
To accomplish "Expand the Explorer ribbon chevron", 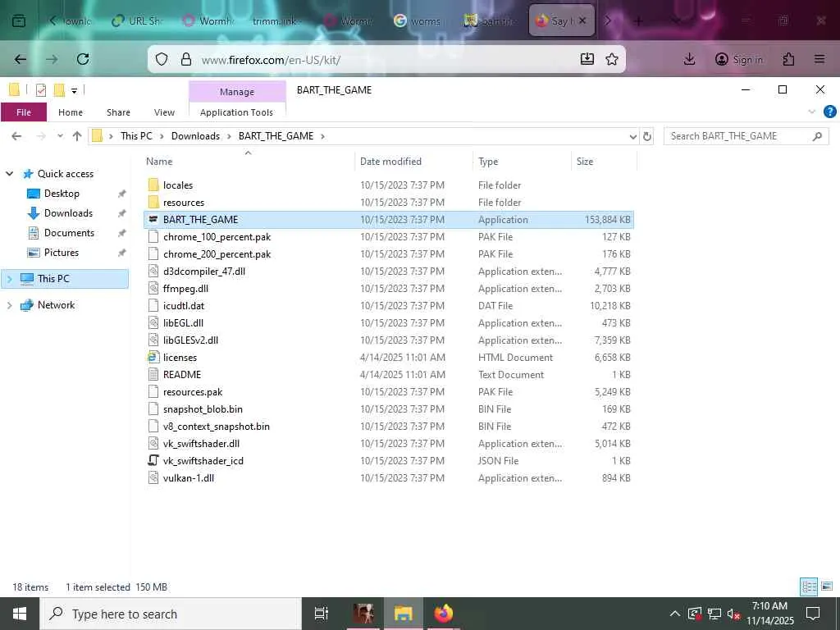I will 811,112.
